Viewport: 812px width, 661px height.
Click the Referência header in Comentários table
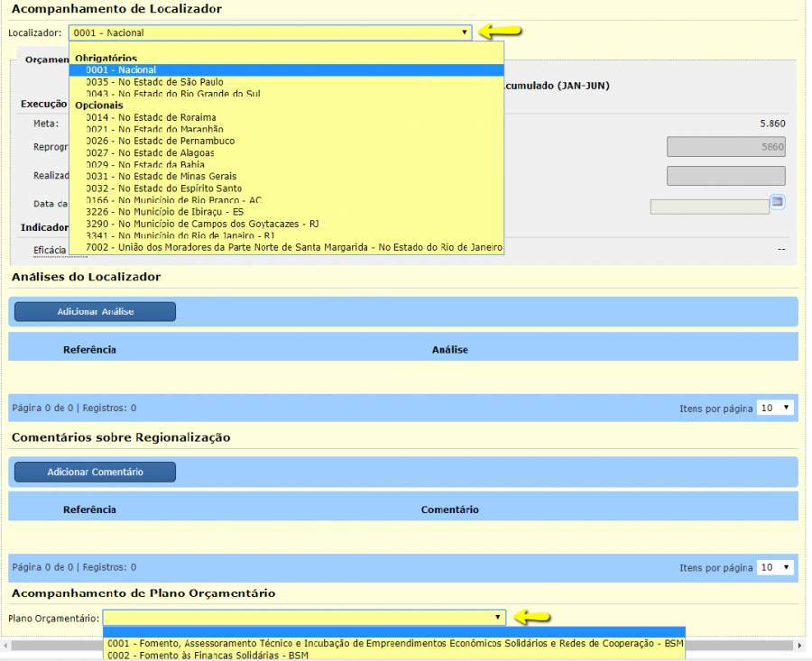pyautogui.click(x=89, y=510)
